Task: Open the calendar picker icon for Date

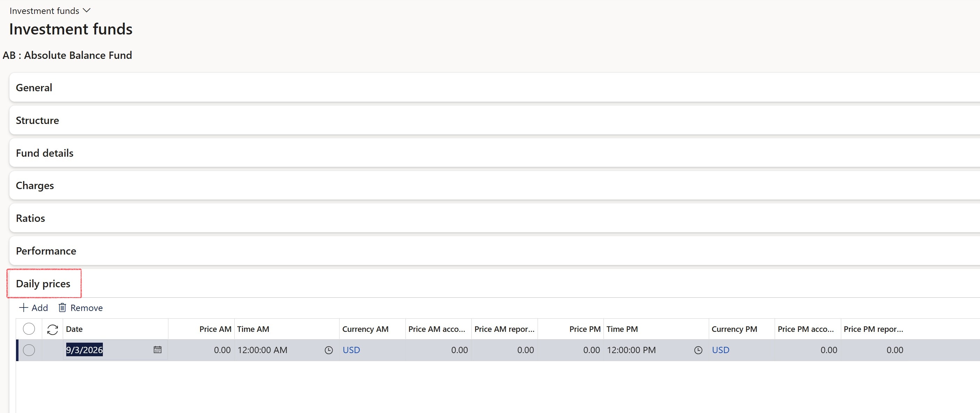Action: [x=158, y=350]
